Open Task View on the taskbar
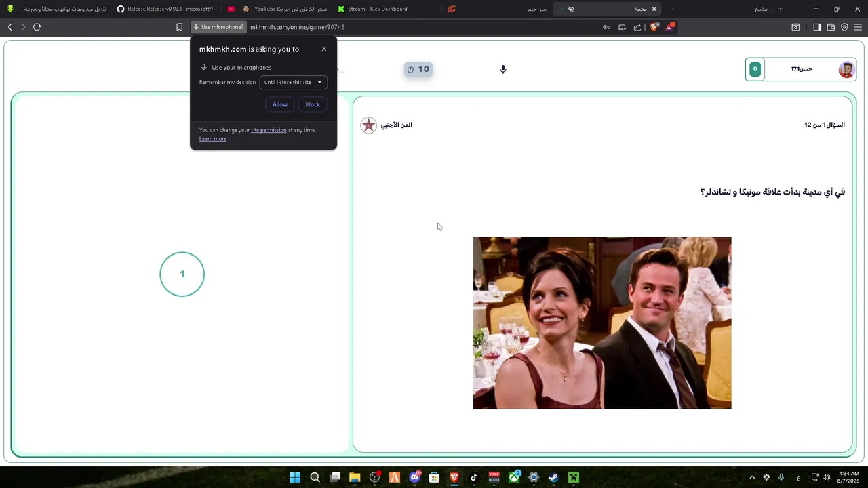The height and width of the screenshot is (488, 868). pos(335,477)
